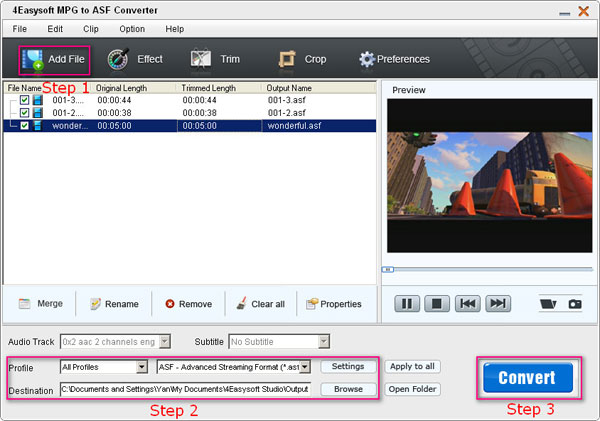Screen dimensions: 600x421
Task: Click the Rename pencil icon
Action: point(95,304)
